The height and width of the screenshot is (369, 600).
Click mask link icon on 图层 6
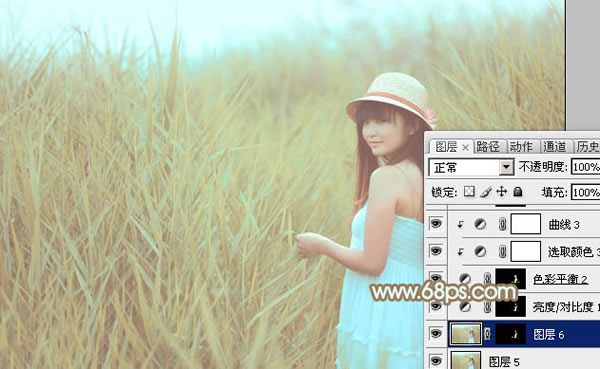(x=488, y=334)
